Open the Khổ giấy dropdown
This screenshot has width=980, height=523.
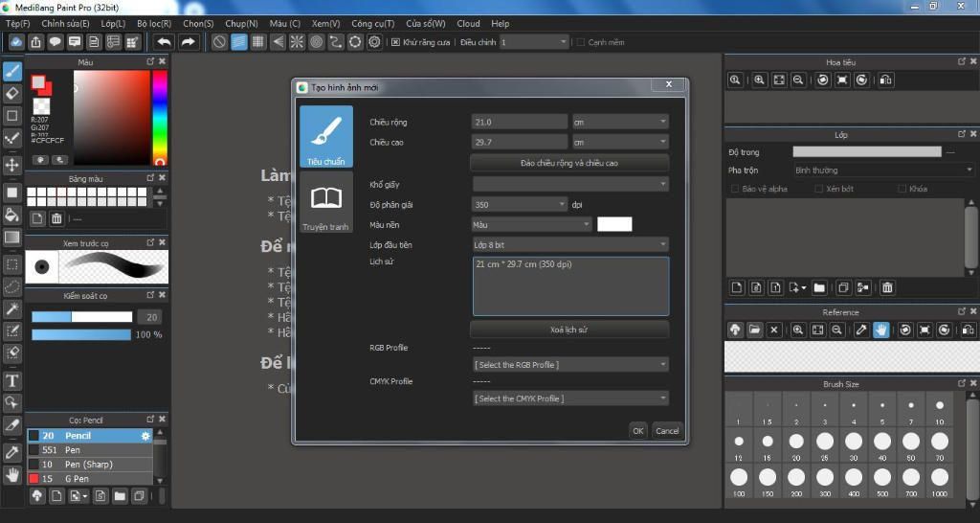[x=570, y=184]
